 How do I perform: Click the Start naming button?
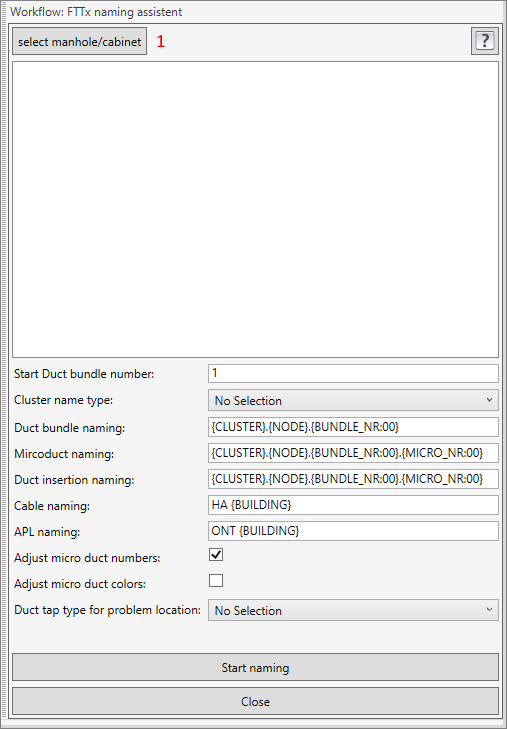(x=255, y=668)
